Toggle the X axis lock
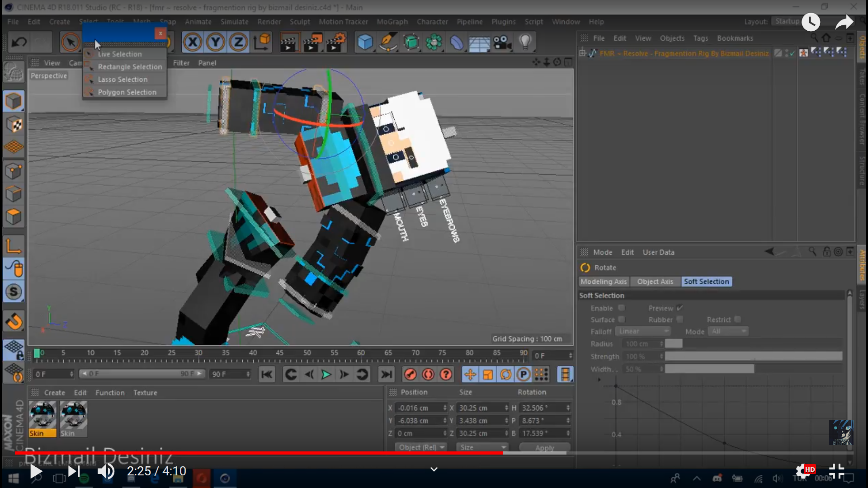Image resolution: width=868 pixels, height=488 pixels. click(193, 42)
